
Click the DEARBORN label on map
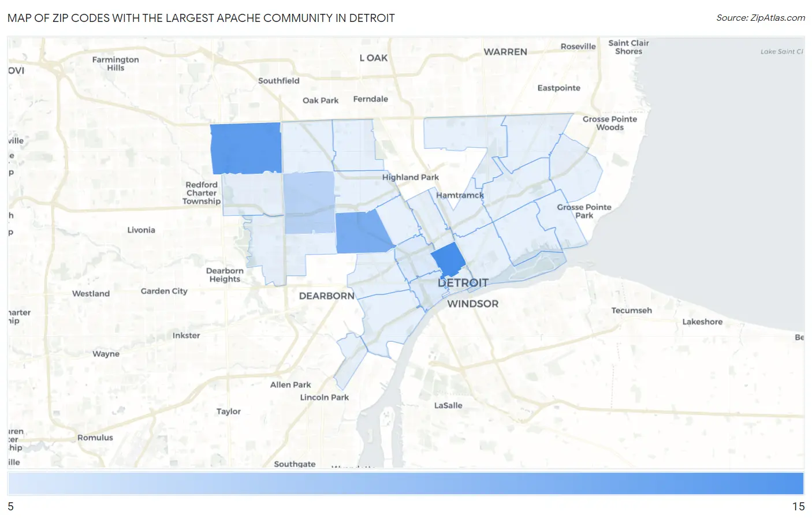click(x=327, y=296)
